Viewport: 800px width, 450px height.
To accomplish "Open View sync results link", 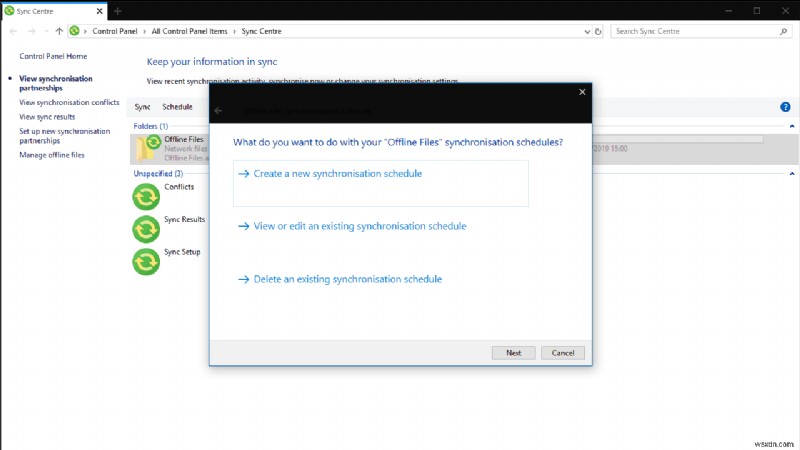I will click(47, 116).
